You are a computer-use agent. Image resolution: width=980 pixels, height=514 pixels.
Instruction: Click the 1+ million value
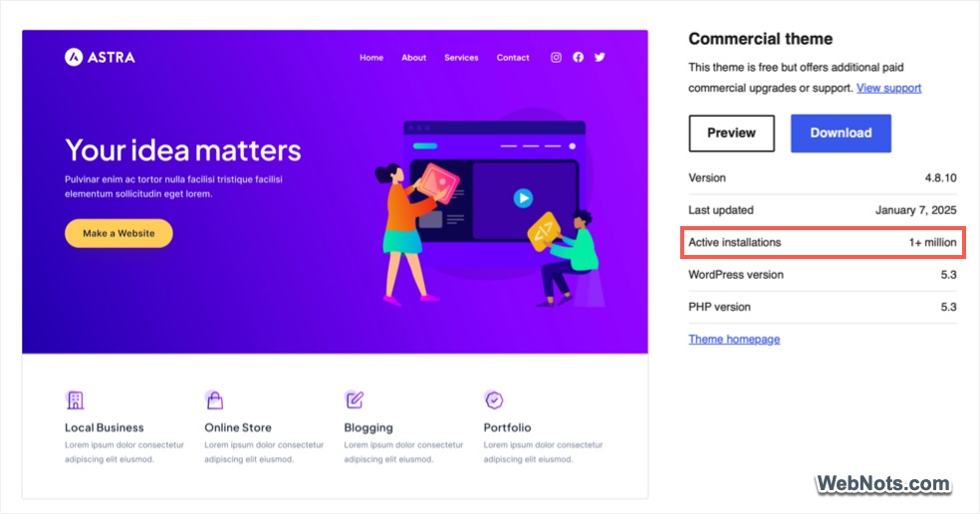(932, 243)
